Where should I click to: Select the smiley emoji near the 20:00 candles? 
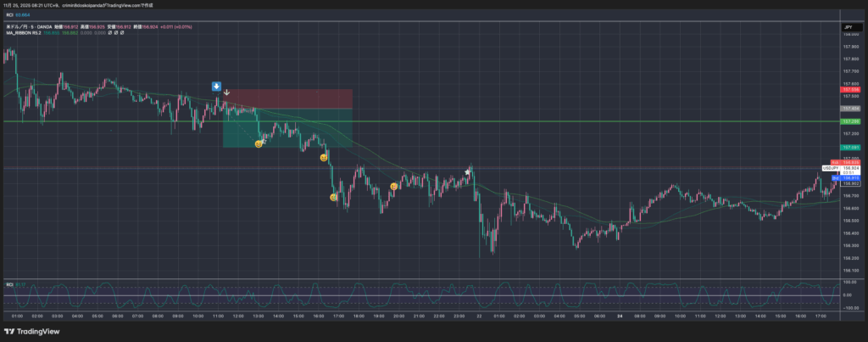click(x=393, y=186)
